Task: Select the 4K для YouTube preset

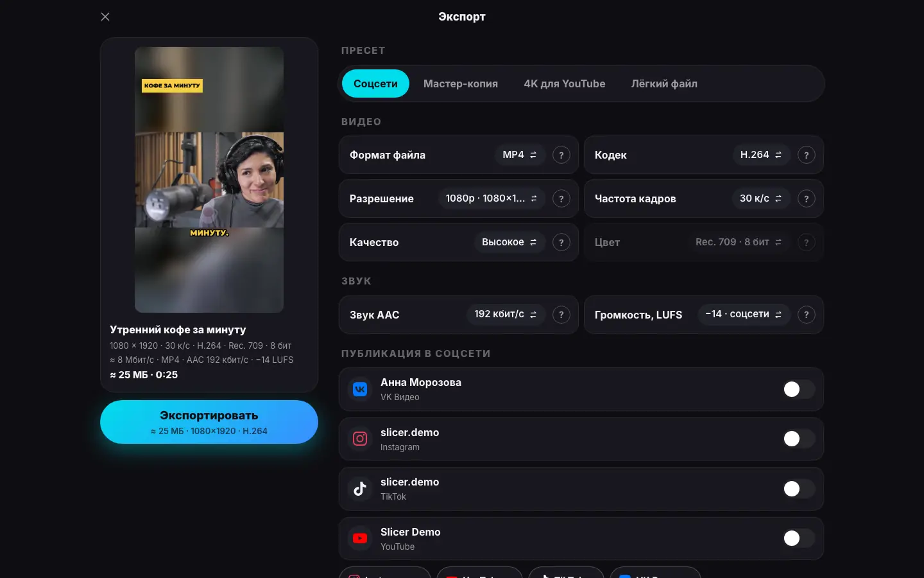Action: pos(565,83)
